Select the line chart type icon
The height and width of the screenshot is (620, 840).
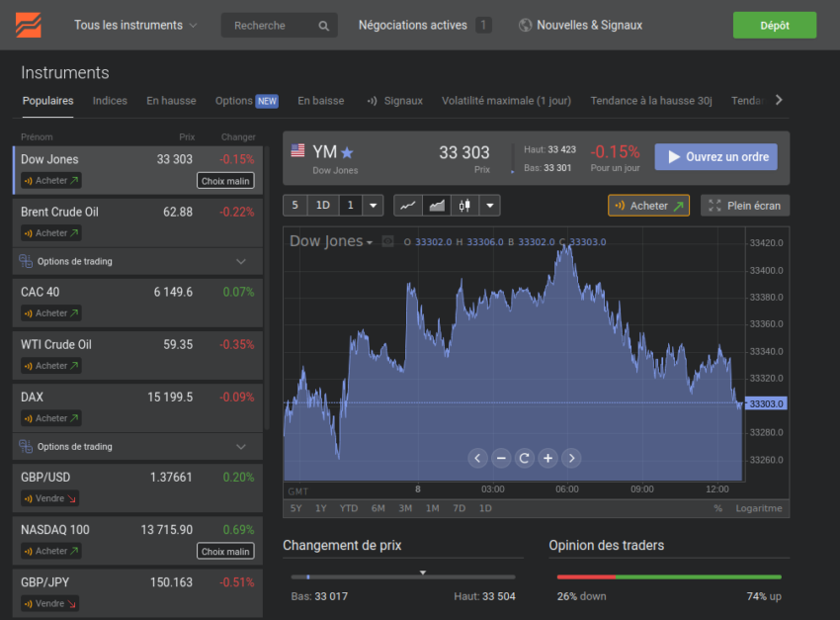click(408, 205)
